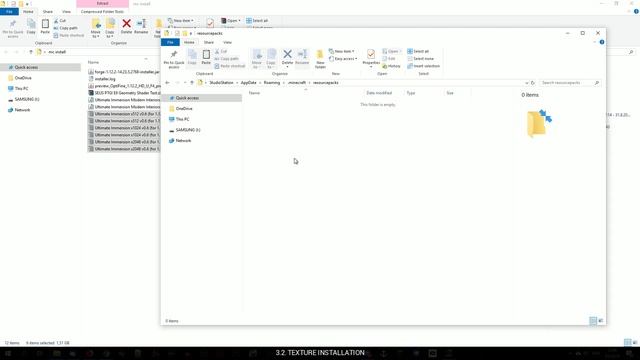Click Invert selection in resourcepacks window ribbon
The image size is (640, 360).
tap(424, 66)
